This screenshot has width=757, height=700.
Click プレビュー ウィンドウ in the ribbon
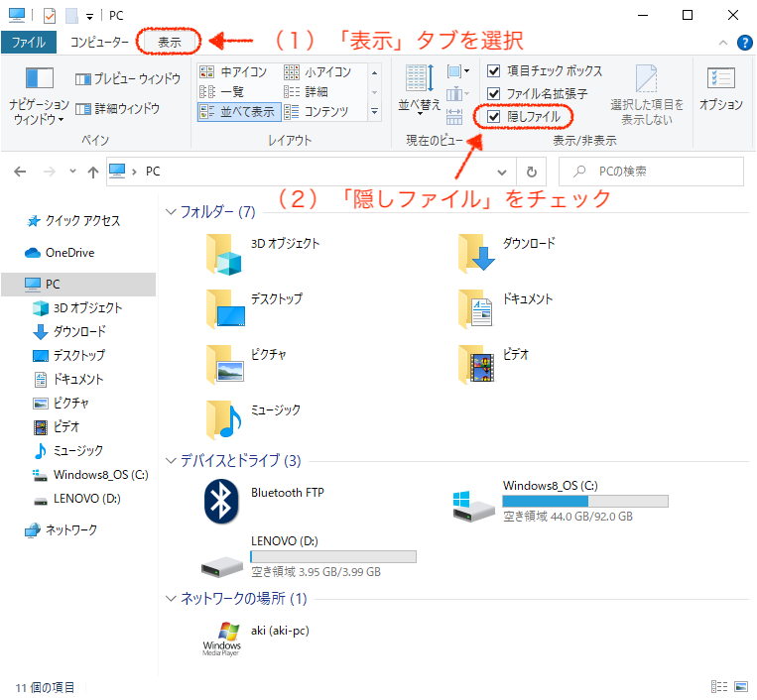[x=128, y=78]
